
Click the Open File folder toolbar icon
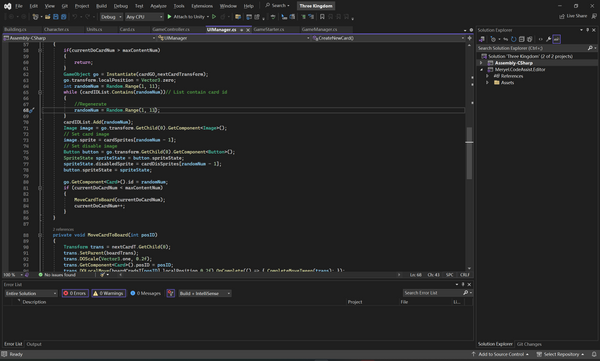click(x=48, y=17)
